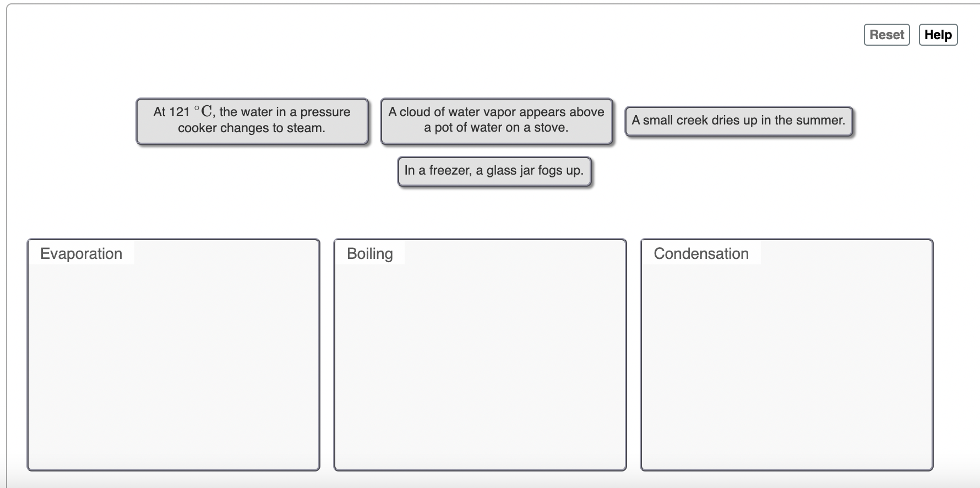Click the Boiling label text
The height and width of the screenshot is (488, 980).
pyautogui.click(x=369, y=253)
